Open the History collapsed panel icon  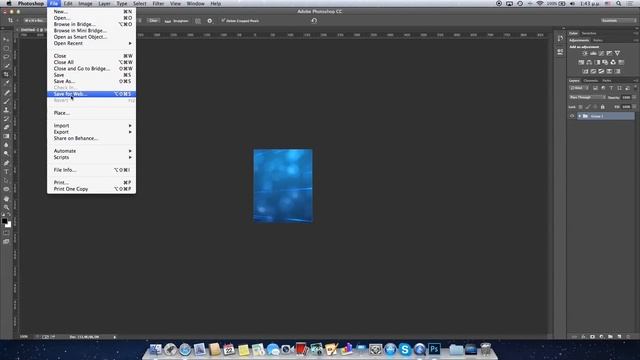[560, 38]
